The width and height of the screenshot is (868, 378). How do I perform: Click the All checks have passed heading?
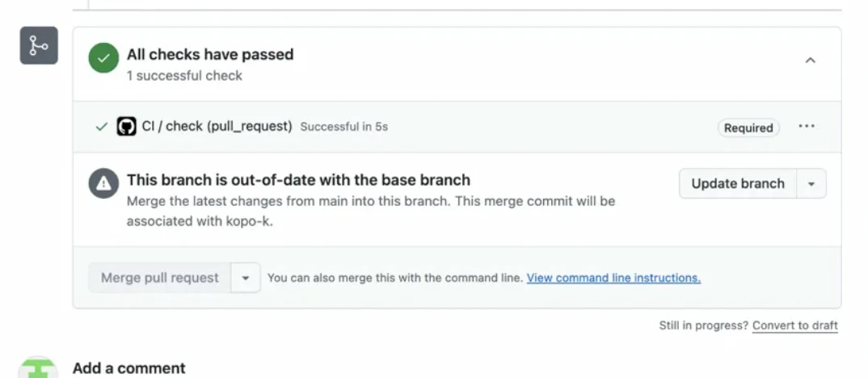pos(210,55)
